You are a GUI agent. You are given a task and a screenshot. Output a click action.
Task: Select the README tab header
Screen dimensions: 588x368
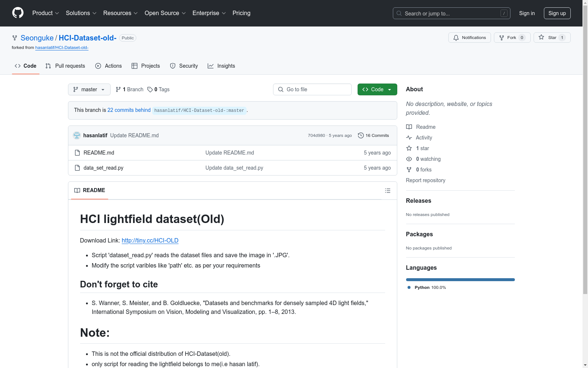pyautogui.click(x=90, y=190)
